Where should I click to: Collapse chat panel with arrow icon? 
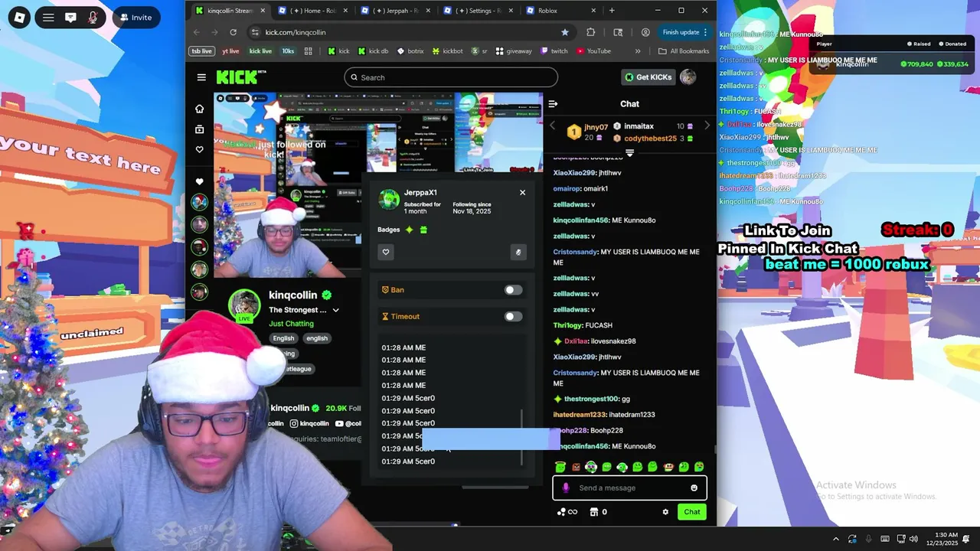[x=553, y=104]
